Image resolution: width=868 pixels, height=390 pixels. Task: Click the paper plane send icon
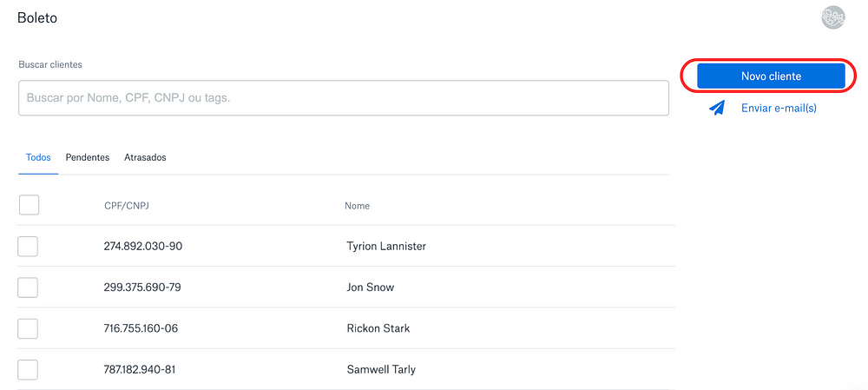[x=717, y=108]
